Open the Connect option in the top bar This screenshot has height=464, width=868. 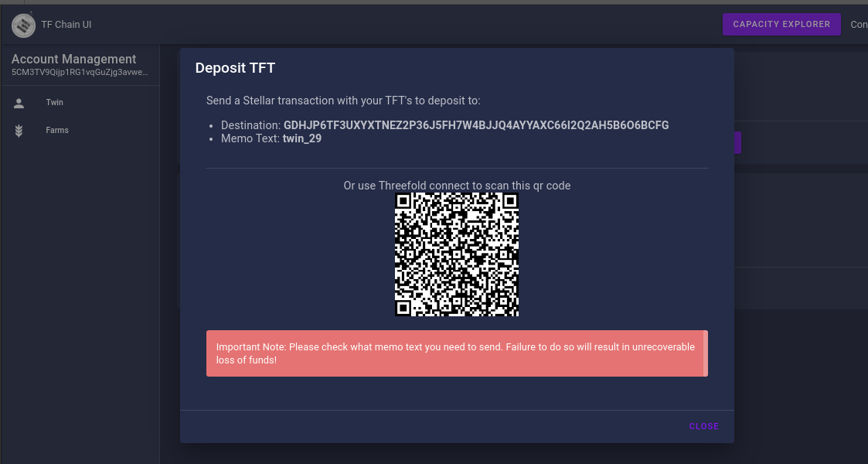[x=859, y=24]
